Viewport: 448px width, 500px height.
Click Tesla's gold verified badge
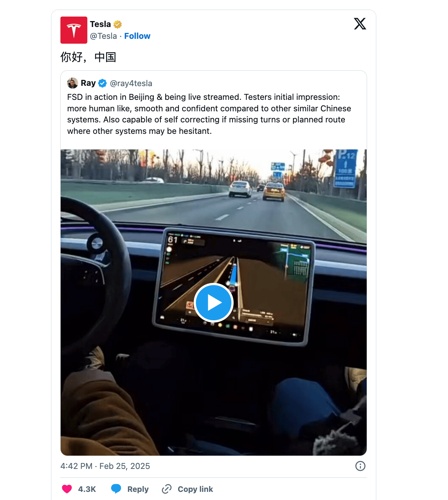point(118,24)
